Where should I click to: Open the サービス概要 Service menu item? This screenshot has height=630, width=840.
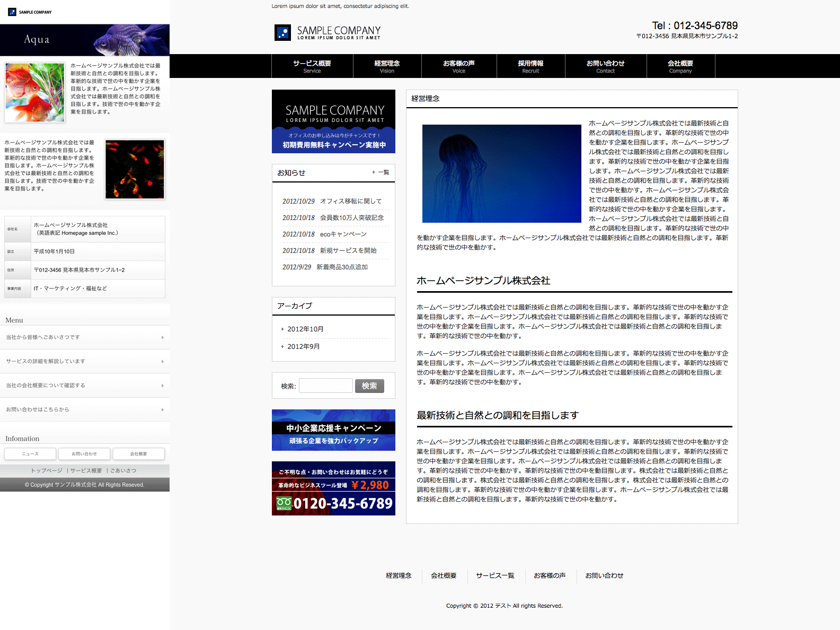312,66
